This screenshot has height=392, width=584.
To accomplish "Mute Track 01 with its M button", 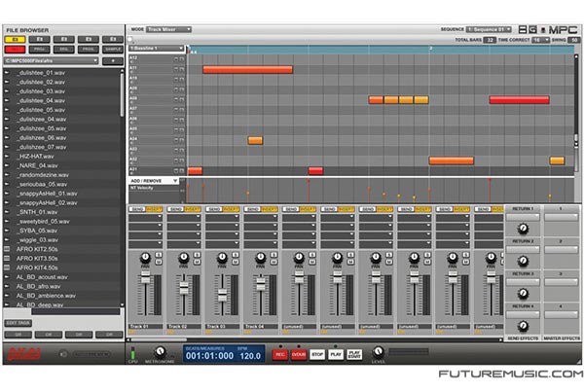I will coord(159,262).
